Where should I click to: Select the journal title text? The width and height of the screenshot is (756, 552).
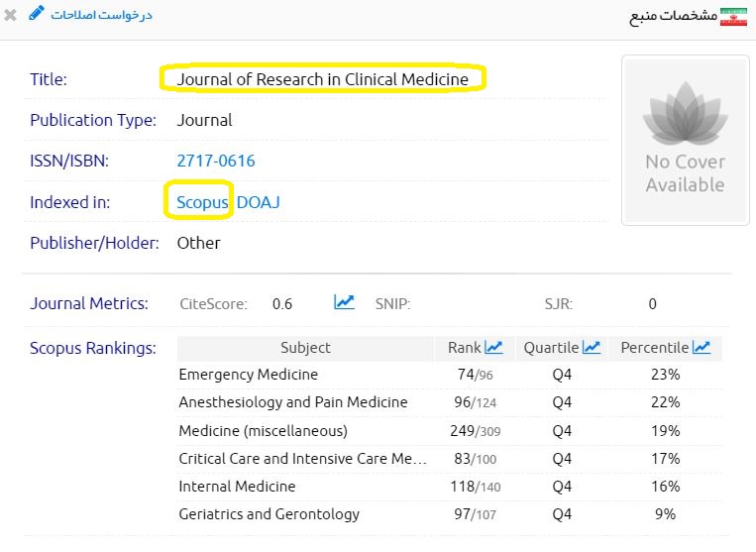[322, 79]
